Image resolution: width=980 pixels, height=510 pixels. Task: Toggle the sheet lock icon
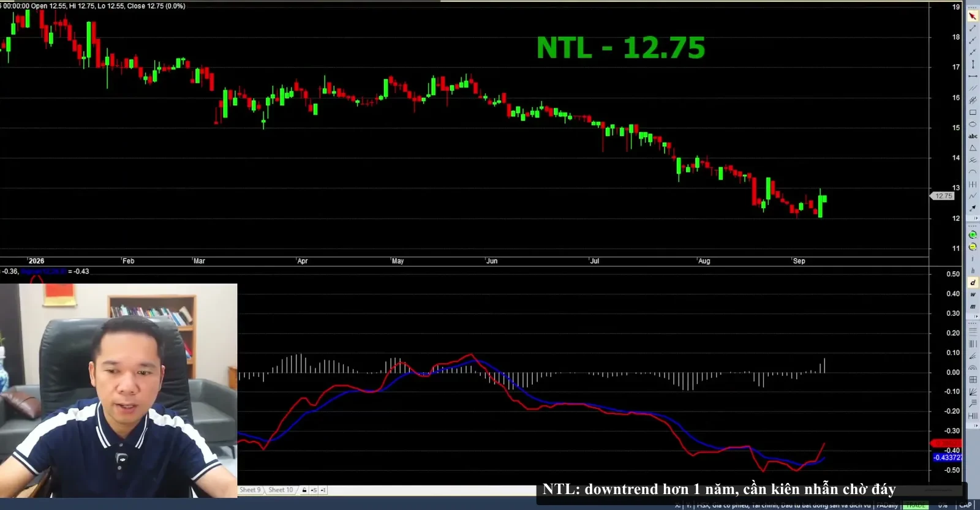pos(304,490)
